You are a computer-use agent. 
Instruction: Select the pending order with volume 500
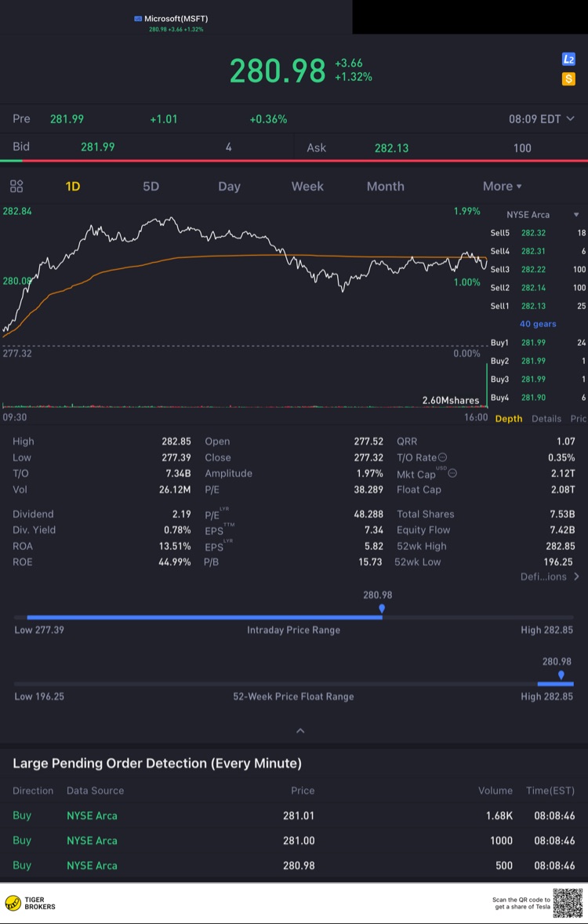coord(294,865)
